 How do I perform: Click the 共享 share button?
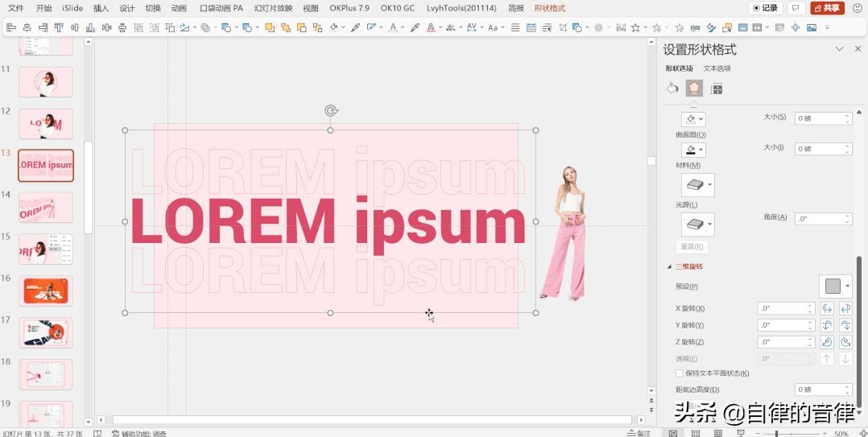(827, 8)
